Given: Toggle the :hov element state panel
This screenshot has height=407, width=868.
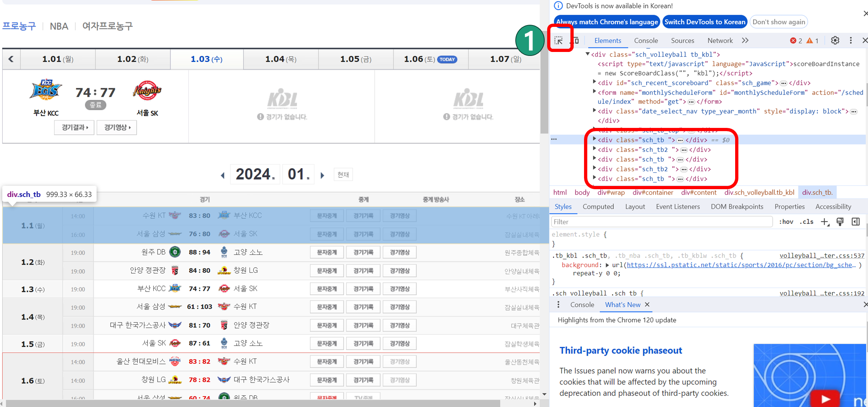Looking at the screenshot, I should tap(786, 222).
